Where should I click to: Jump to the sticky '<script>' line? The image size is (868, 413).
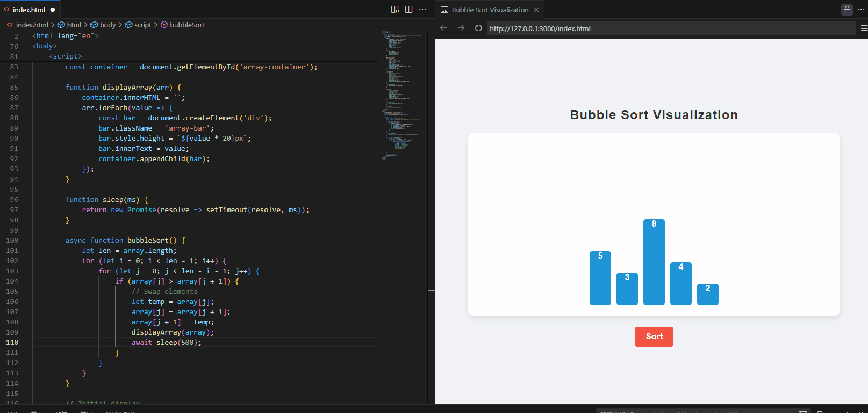click(x=66, y=56)
